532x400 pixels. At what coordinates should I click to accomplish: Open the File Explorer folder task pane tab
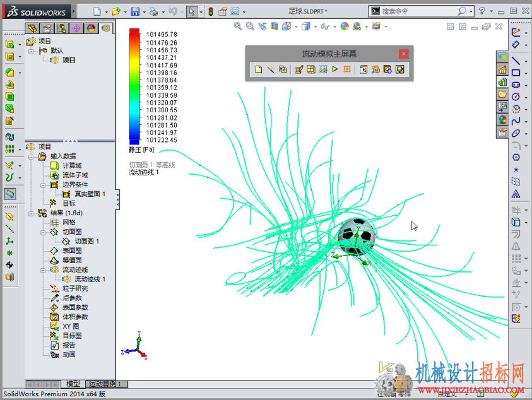click(502, 95)
